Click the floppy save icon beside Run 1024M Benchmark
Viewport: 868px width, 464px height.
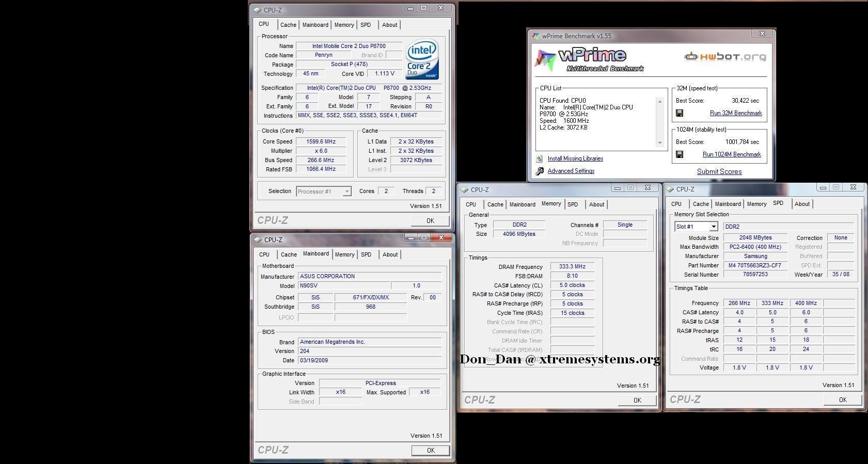(x=680, y=154)
